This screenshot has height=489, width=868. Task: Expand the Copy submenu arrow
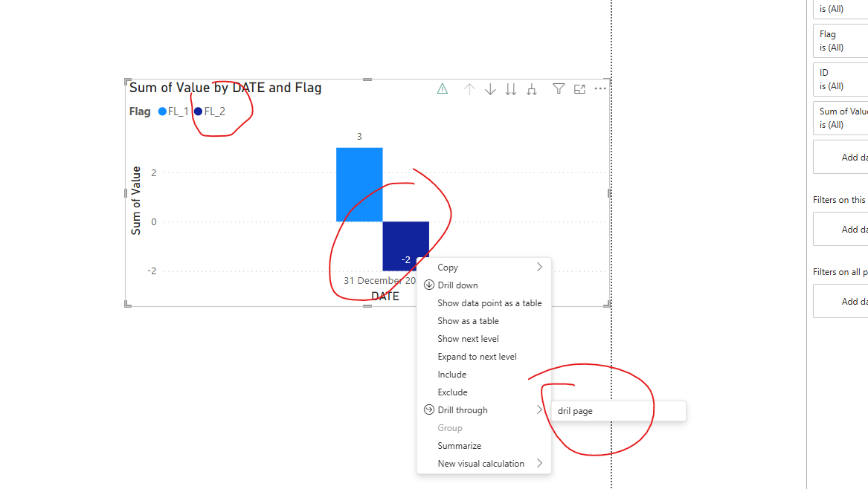(x=539, y=268)
